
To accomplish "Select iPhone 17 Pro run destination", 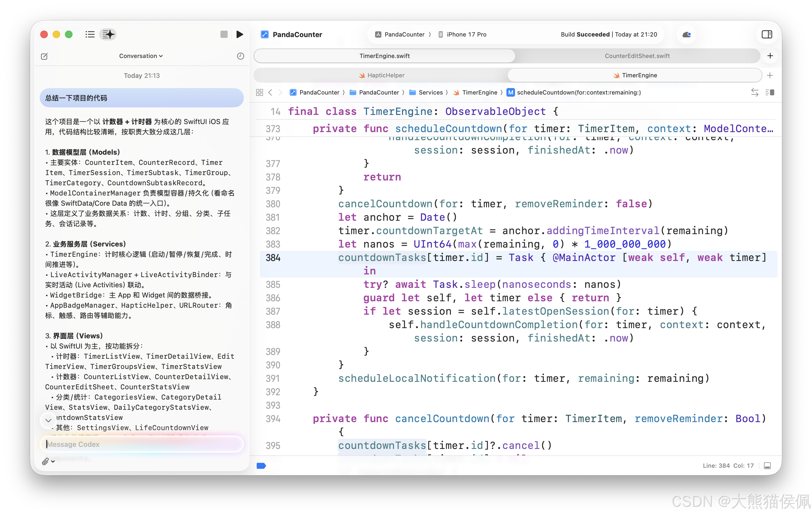I will pos(466,34).
